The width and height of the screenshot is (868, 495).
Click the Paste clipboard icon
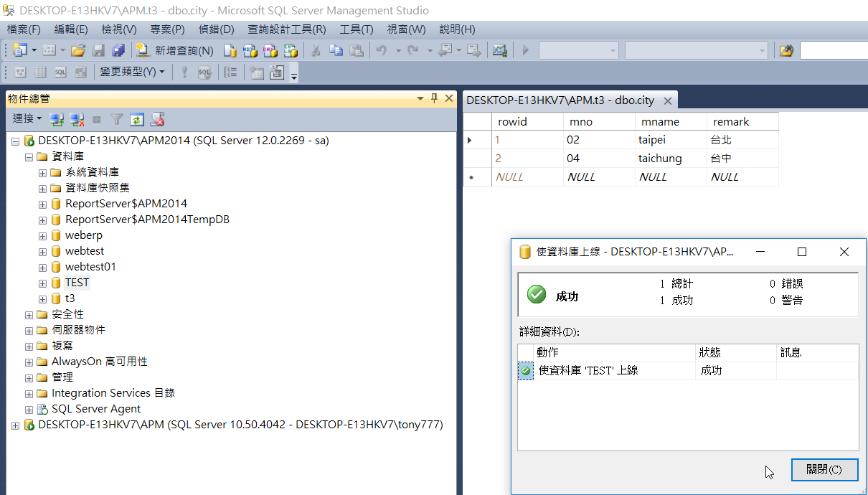pos(356,50)
